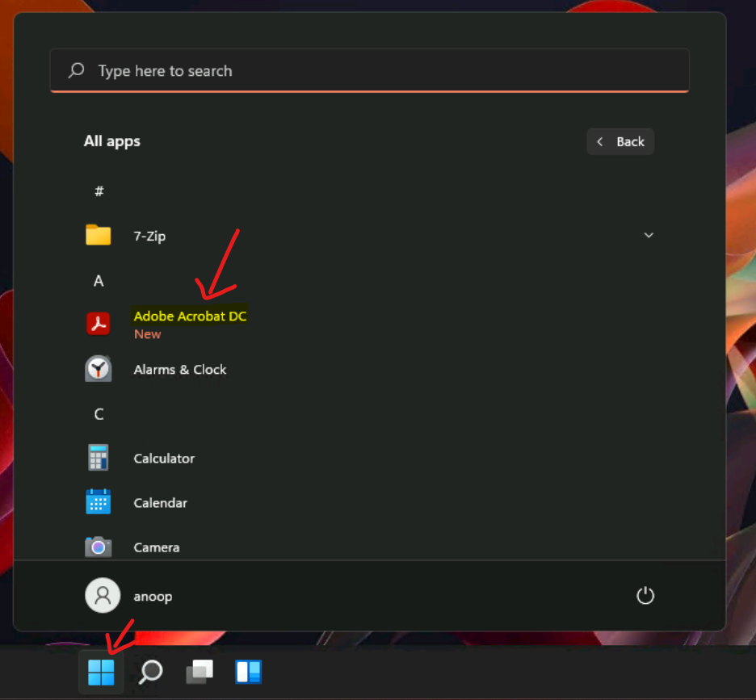Select the 'Calculator' label
This screenshot has height=700, width=756.
(x=164, y=459)
